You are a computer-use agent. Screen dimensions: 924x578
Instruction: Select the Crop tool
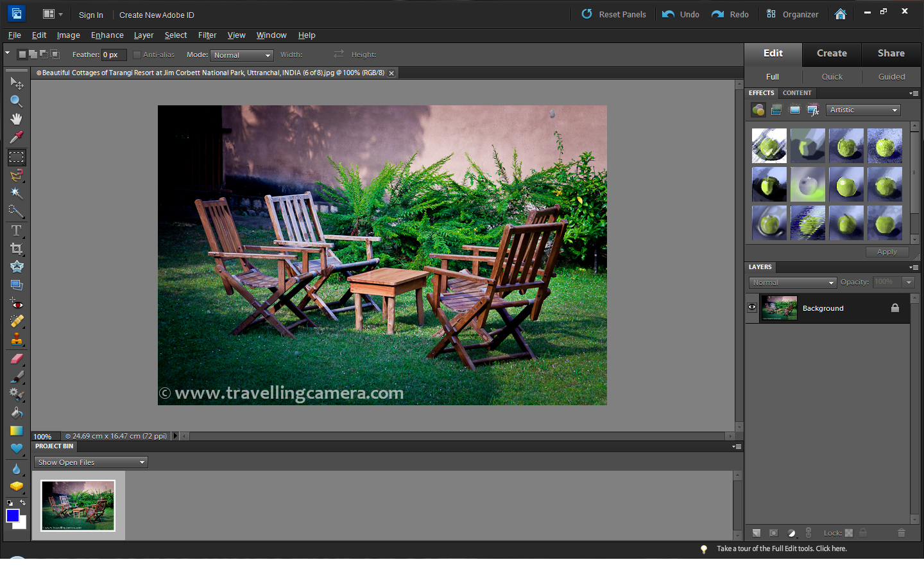(x=17, y=249)
